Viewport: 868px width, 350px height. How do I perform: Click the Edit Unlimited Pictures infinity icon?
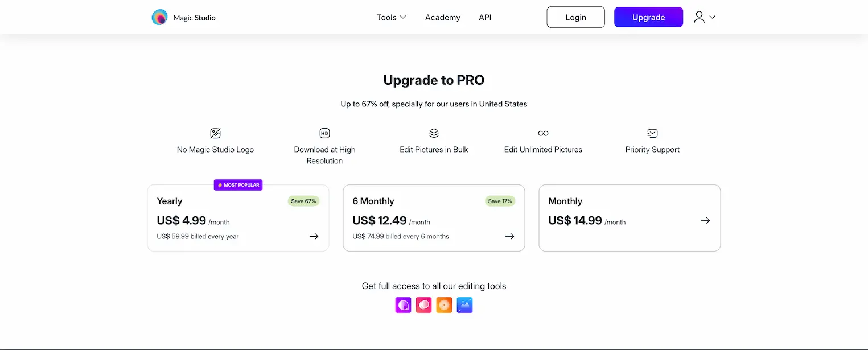coord(542,133)
